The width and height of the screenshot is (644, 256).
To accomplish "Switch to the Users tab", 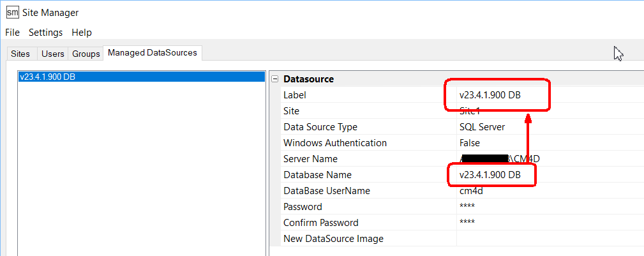I will coord(53,54).
